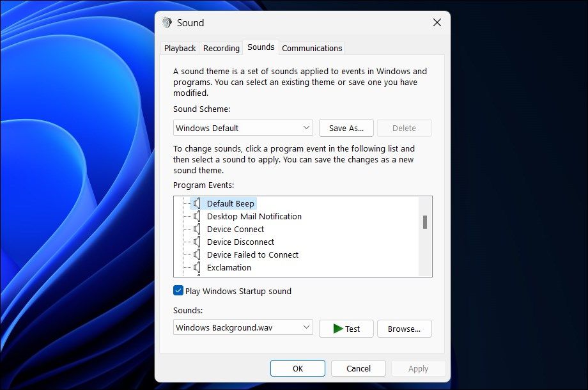588x390 pixels.
Task: Click the speaker icon beside Default Beep
Action: (x=197, y=203)
